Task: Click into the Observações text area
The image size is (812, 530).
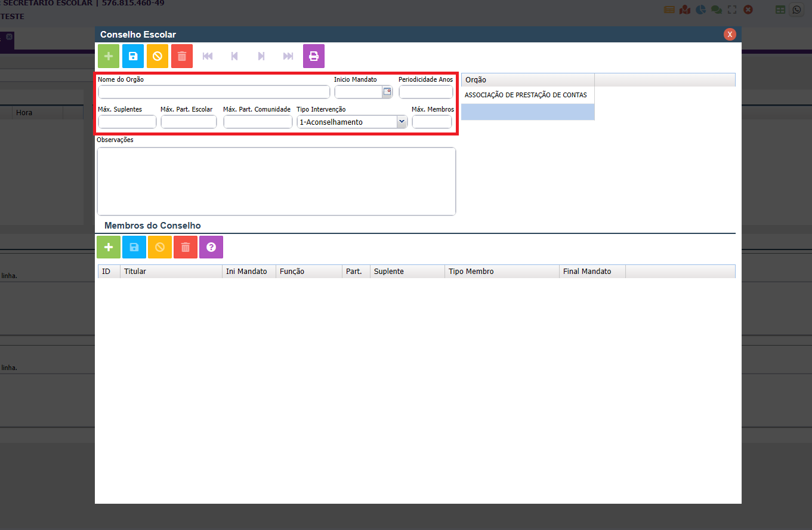Action: coord(276,181)
